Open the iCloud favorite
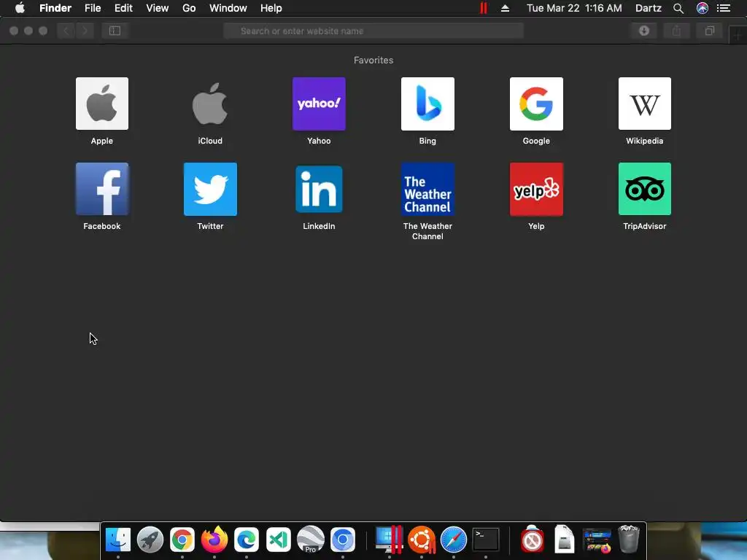 [210, 104]
